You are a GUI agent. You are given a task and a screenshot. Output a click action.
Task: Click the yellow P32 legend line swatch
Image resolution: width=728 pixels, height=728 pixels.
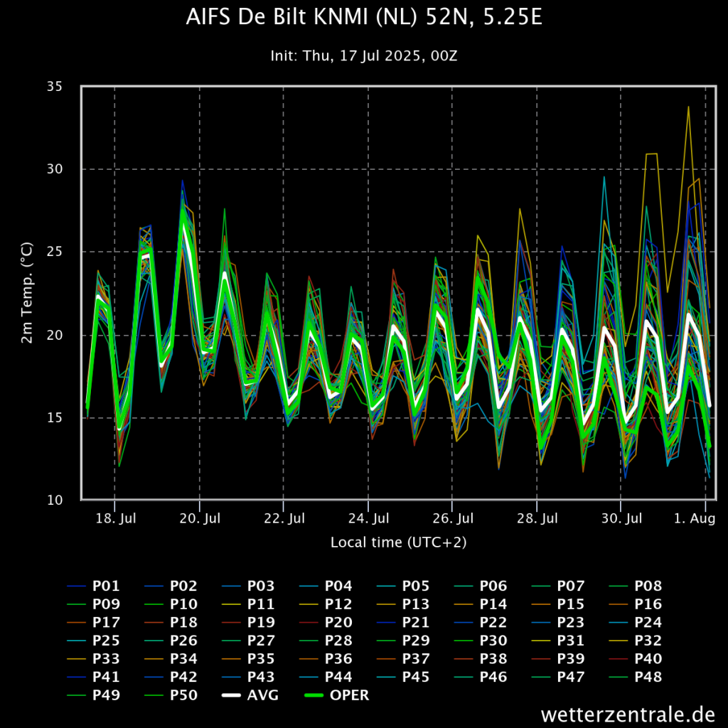pos(619,641)
